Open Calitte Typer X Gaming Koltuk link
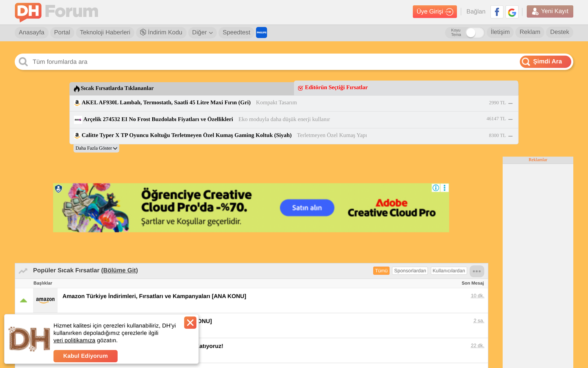Viewport: 588px width, 368px height. click(x=187, y=135)
